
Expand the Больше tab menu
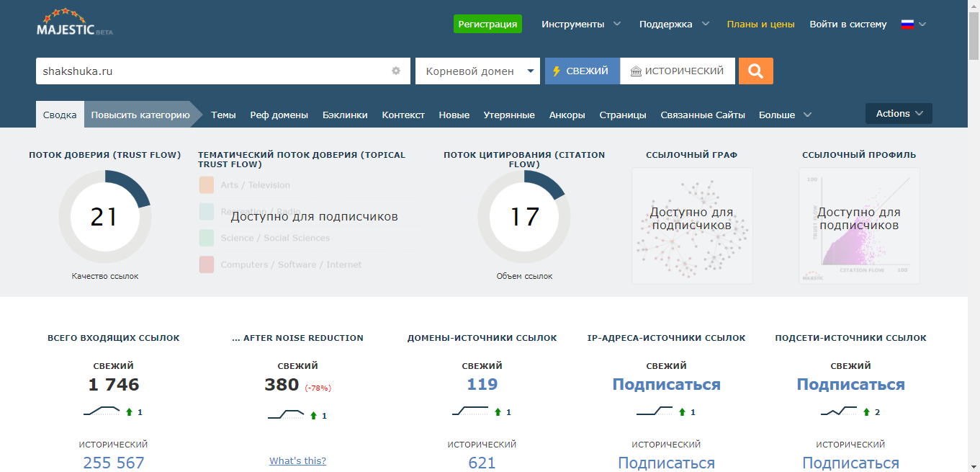pos(785,115)
